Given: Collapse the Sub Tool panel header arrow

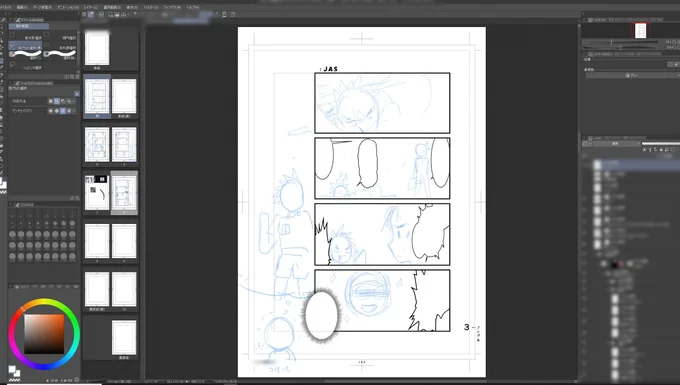Looking at the screenshot, I should point(11,20).
